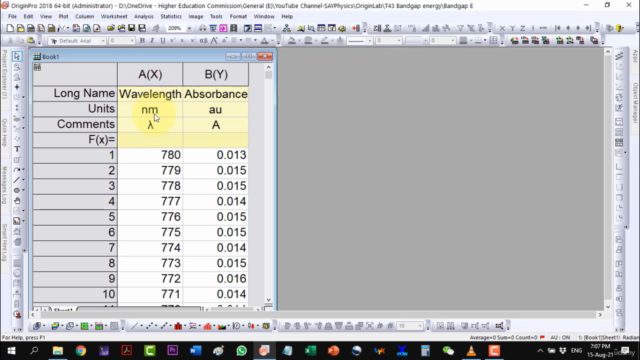Select the Pointer tool

pos(17,56)
